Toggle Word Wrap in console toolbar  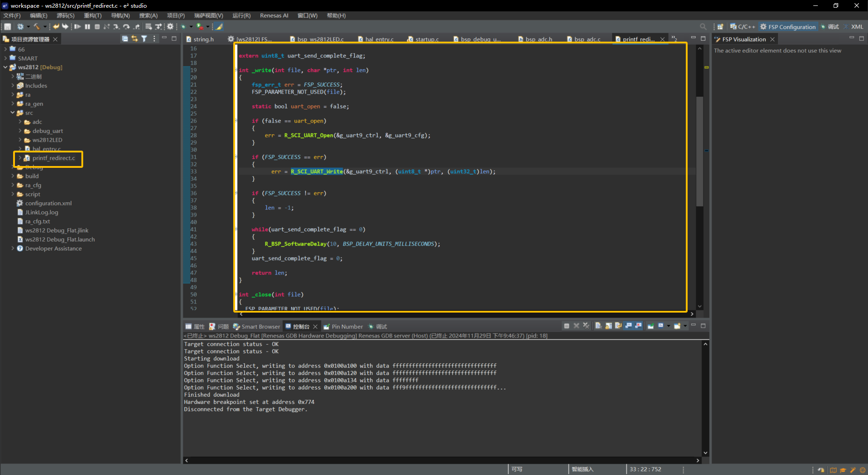[x=618, y=326]
